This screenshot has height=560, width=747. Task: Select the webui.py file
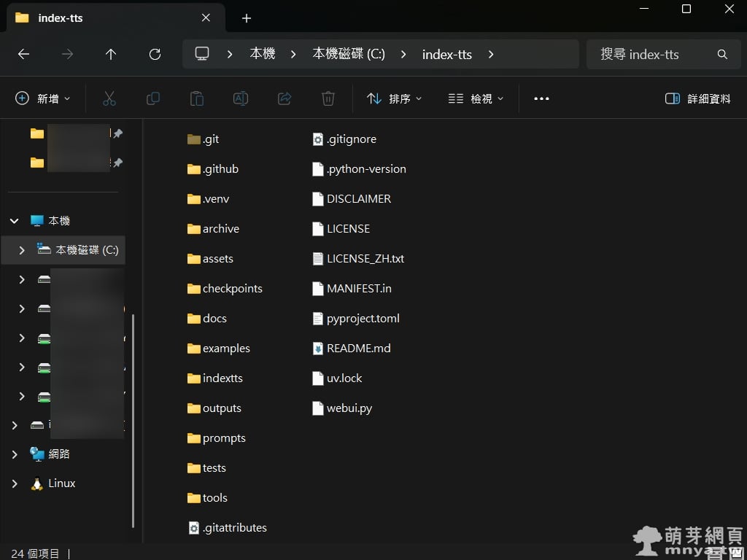[x=349, y=408]
